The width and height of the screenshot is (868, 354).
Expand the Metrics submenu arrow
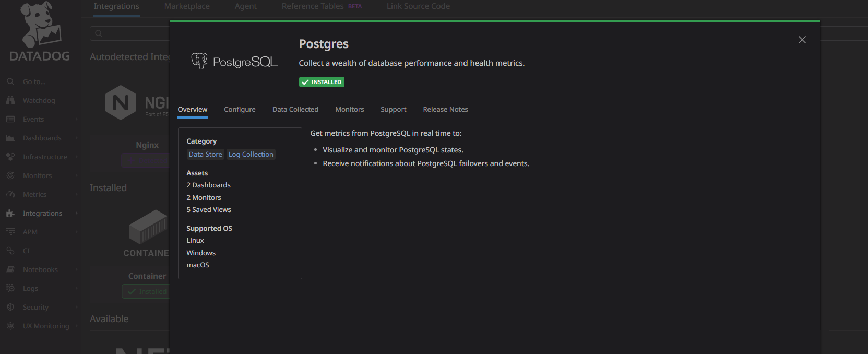click(x=77, y=194)
